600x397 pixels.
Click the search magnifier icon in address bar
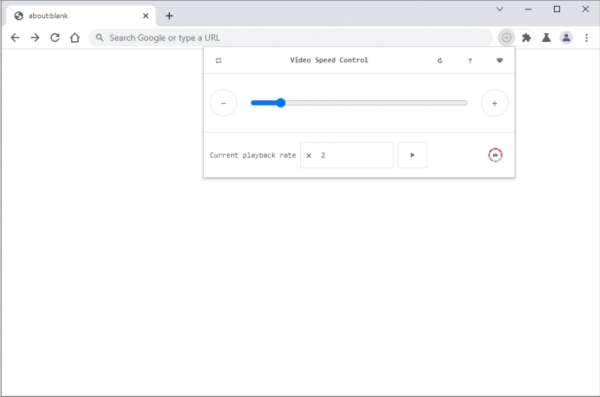[99, 38]
